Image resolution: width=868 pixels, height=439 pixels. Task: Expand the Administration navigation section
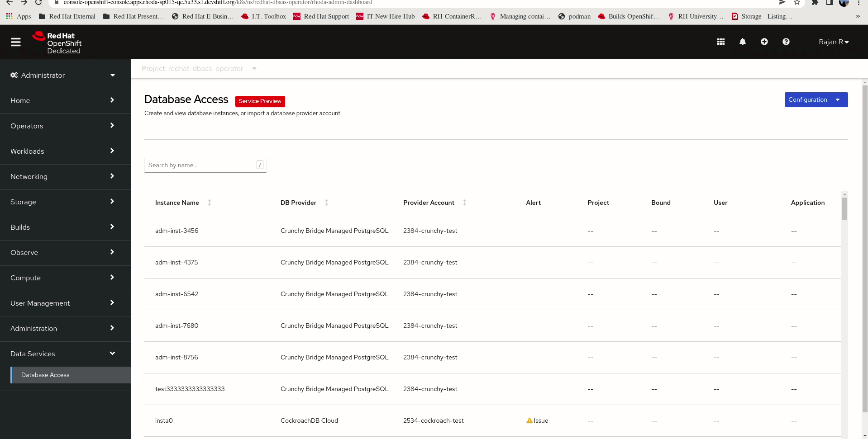pyautogui.click(x=65, y=328)
